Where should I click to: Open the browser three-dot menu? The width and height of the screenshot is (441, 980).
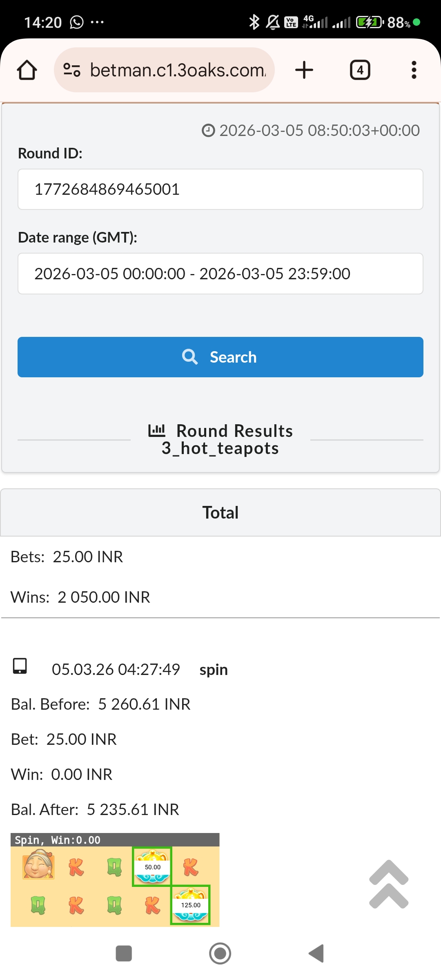[x=414, y=70]
